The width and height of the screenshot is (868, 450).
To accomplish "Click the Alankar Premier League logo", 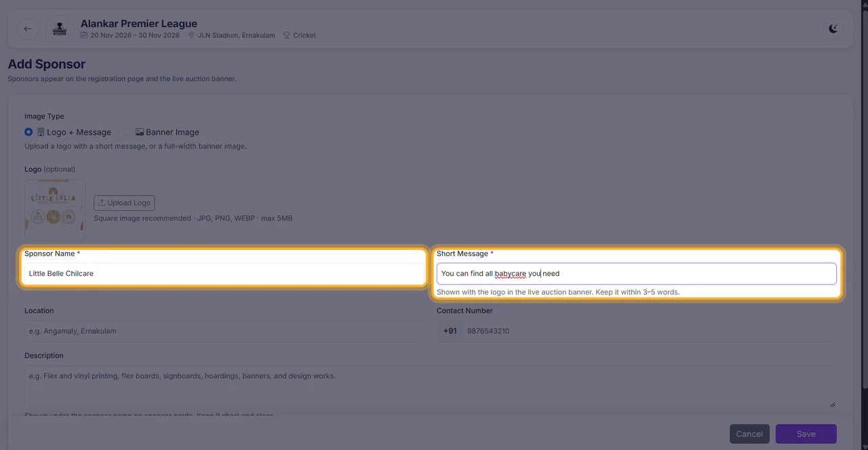I will click(60, 28).
